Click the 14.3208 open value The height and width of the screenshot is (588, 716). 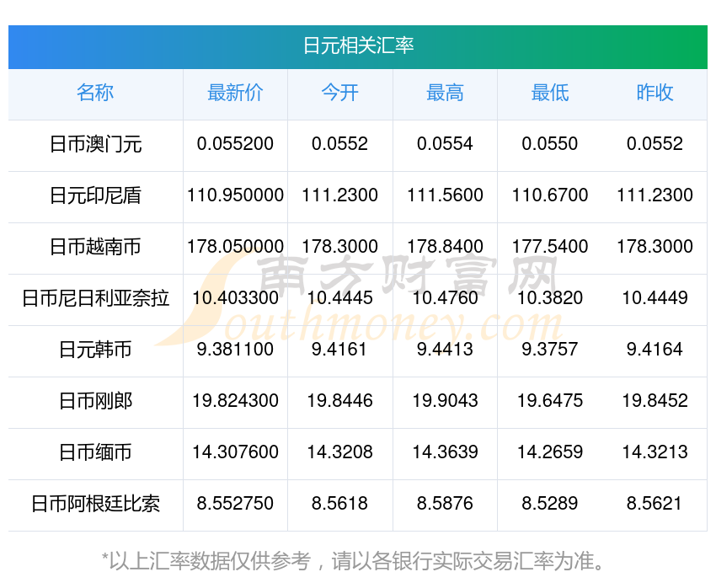[x=340, y=452]
